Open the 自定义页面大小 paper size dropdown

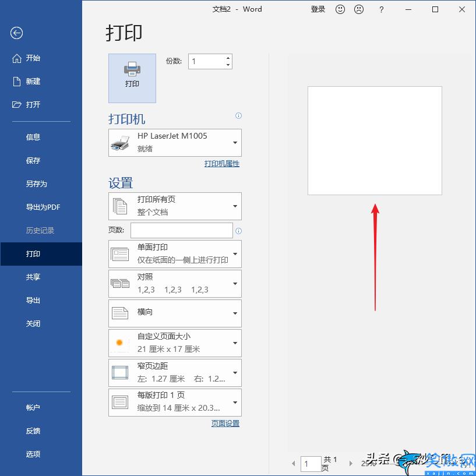coord(175,343)
